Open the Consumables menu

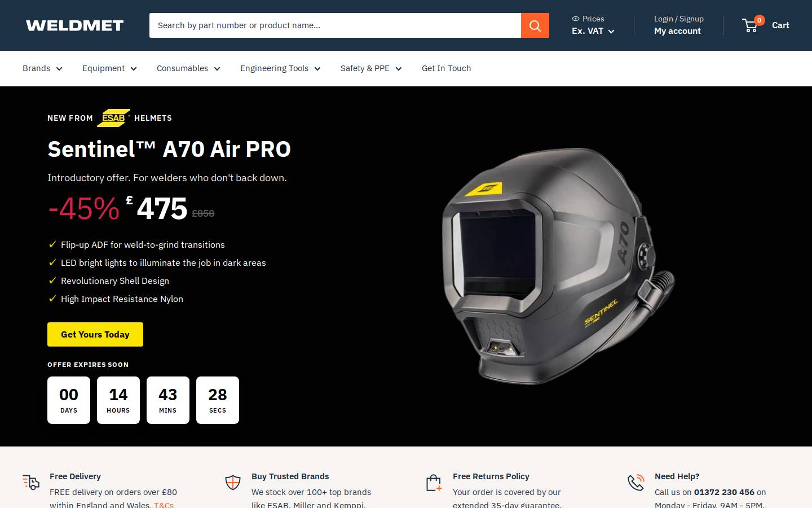click(x=188, y=68)
